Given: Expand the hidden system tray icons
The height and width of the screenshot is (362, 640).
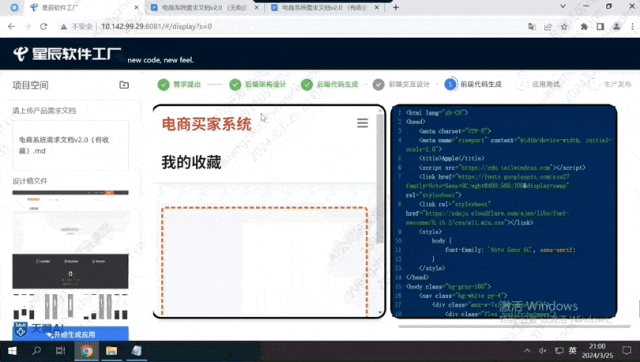Looking at the screenshot, I should click(x=527, y=351).
